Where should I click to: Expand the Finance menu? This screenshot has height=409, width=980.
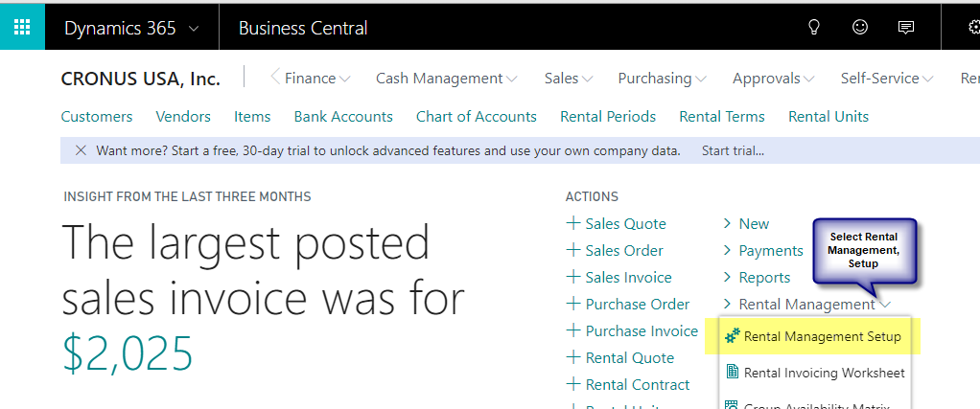317,79
